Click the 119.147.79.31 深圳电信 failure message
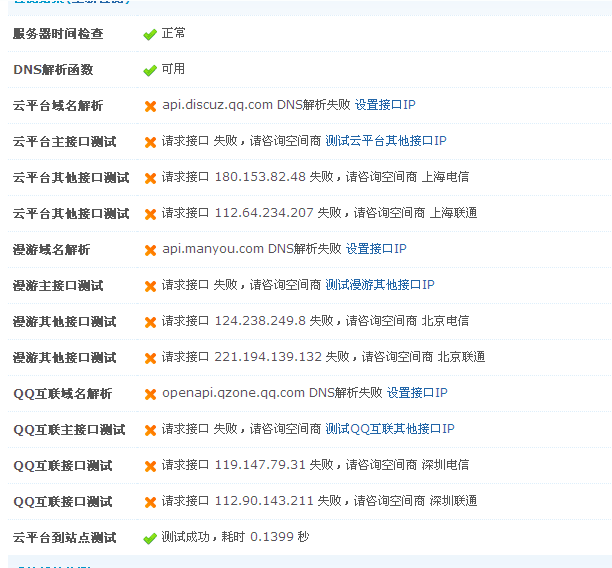 coord(315,465)
